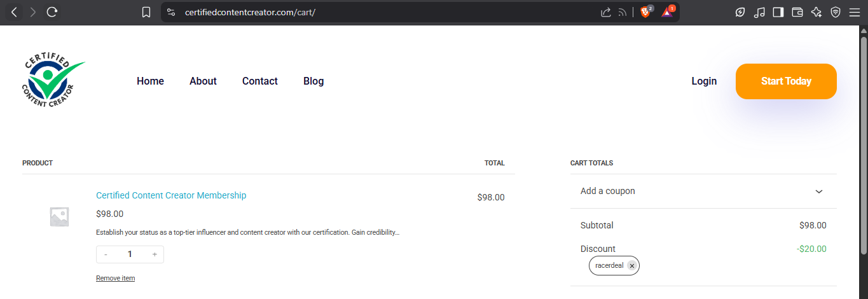Click the Subtotal label
This screenshot has height=299, width=868.
point(597,225)
